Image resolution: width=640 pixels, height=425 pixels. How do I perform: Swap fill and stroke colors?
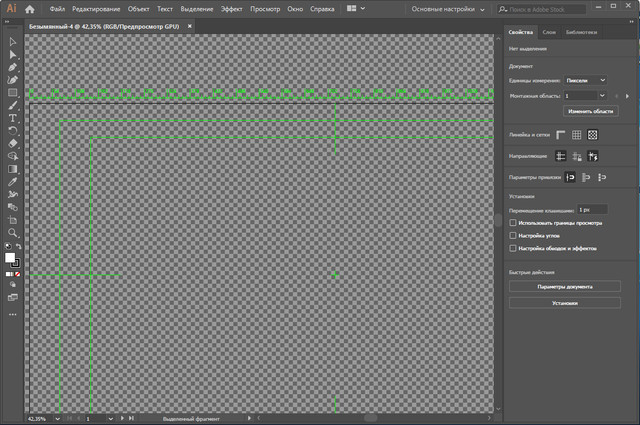(18, 246)
